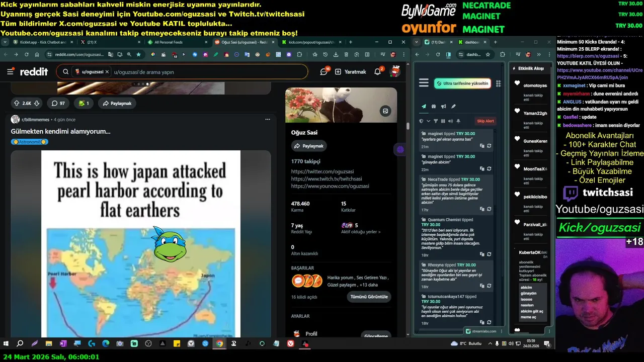Open the twitch.tv/twitchsasi profile link
Screen dimensions: 644x362
tap(327, 178)
